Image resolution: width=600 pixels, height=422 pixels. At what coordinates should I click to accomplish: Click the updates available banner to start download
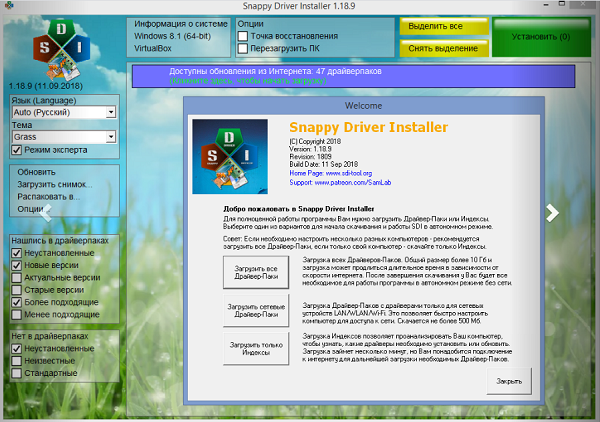353,76
